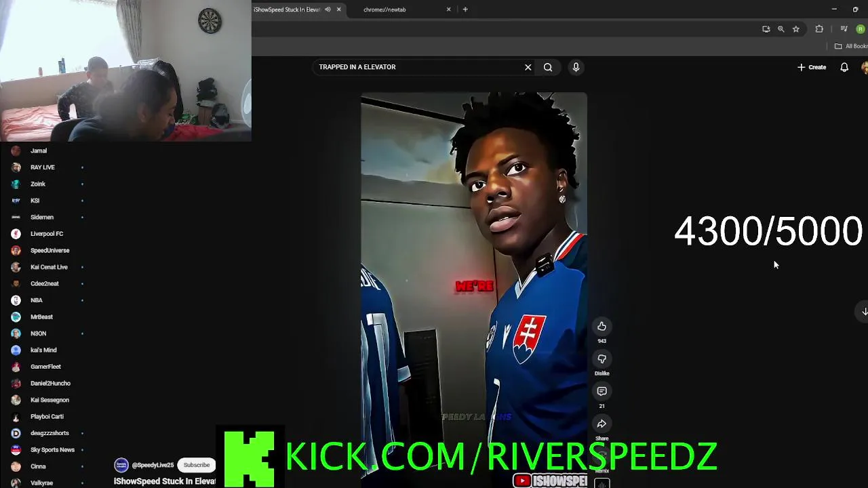The height and width of the screenshot is (488, 868).
Task: Click the magnifier search button
Action: point(548,67)
